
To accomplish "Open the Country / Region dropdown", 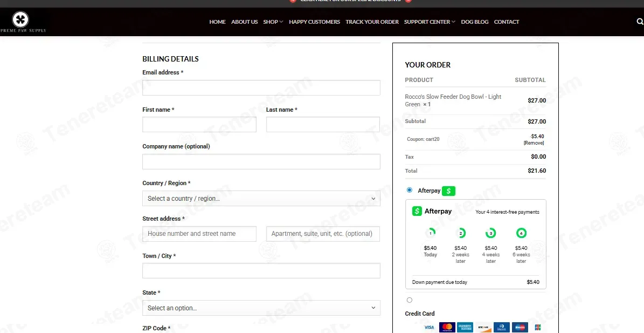I will [261, 198].
